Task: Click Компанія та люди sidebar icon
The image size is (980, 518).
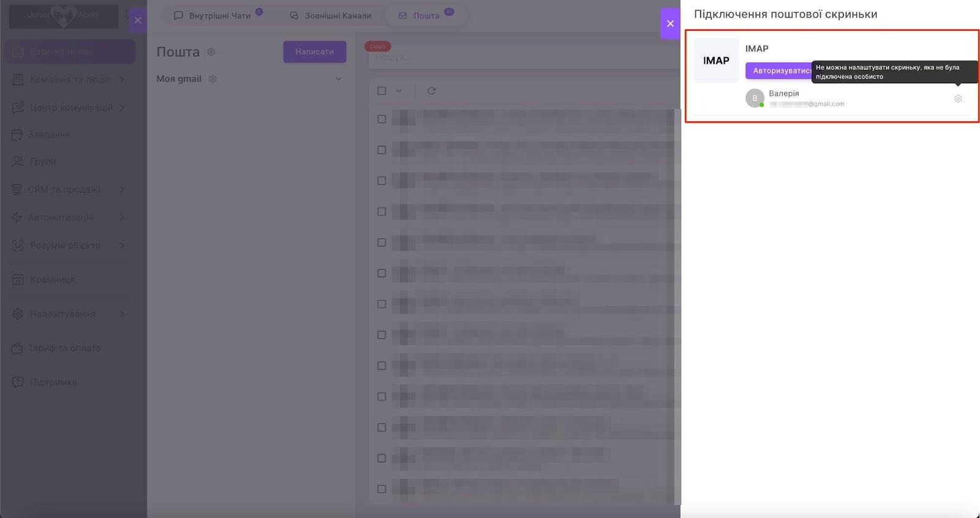Action: (x=18, y=80)
